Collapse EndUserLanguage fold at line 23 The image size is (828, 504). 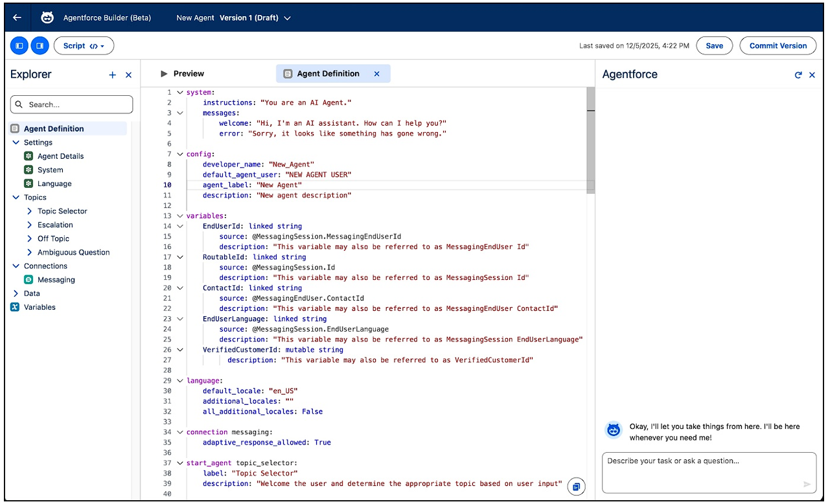point(180,319)
